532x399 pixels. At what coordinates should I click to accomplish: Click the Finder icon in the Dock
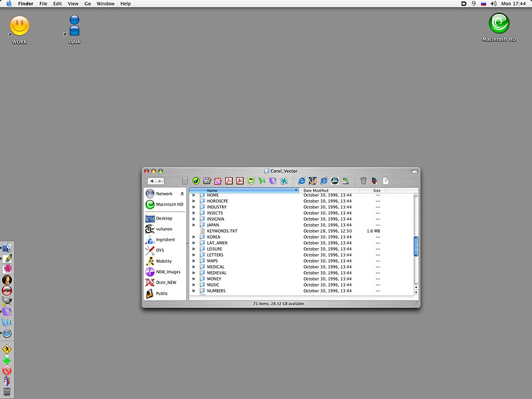pyautogui.click(x=7, y=248)
